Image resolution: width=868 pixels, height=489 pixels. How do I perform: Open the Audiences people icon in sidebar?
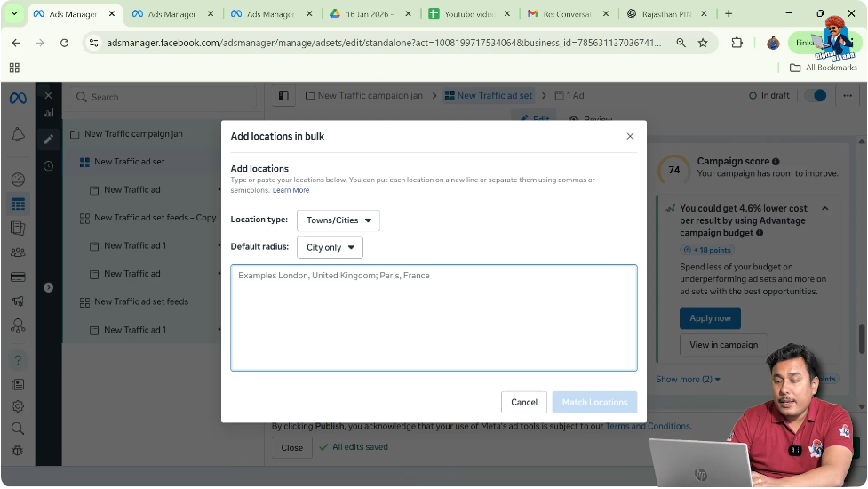[x=18, y=253]
